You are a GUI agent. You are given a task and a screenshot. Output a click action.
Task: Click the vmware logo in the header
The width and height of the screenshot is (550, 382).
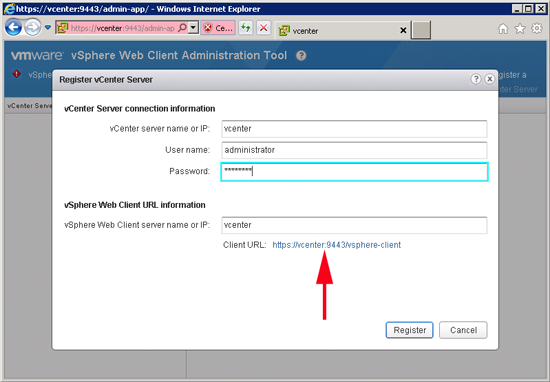pyautogui.click(x=37, y=55)
